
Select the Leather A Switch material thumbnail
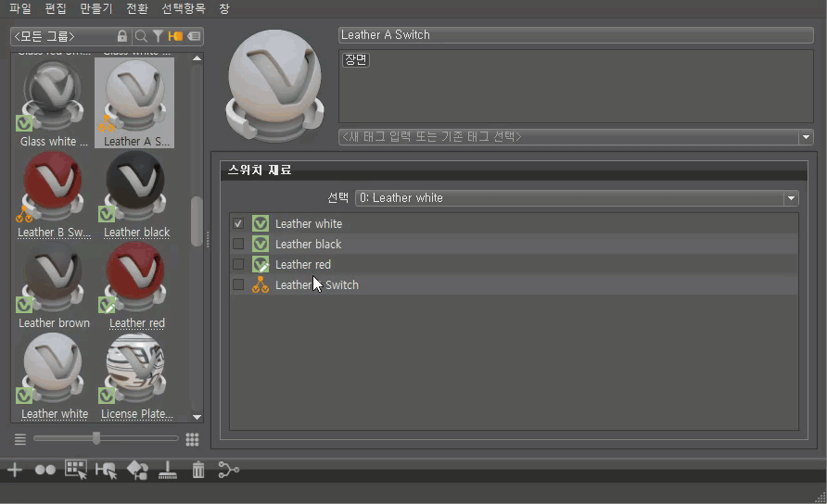(x=135, y=103)
